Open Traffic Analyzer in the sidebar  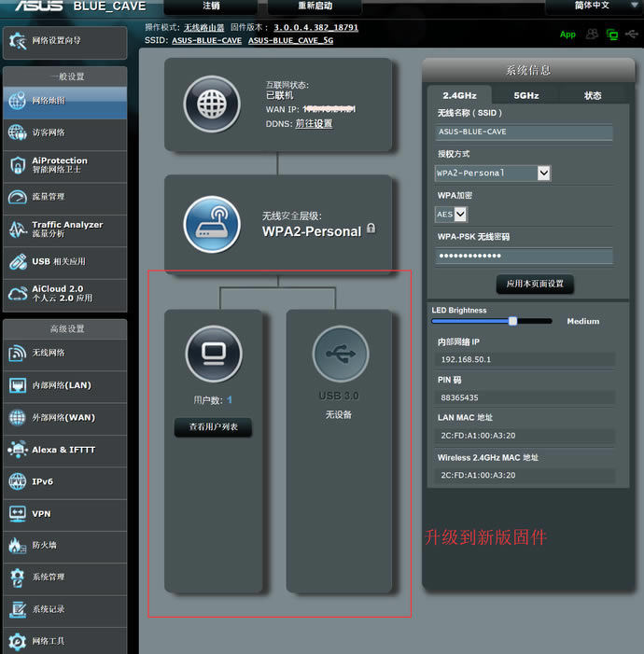pyautogui.click(x=64, y=230)
